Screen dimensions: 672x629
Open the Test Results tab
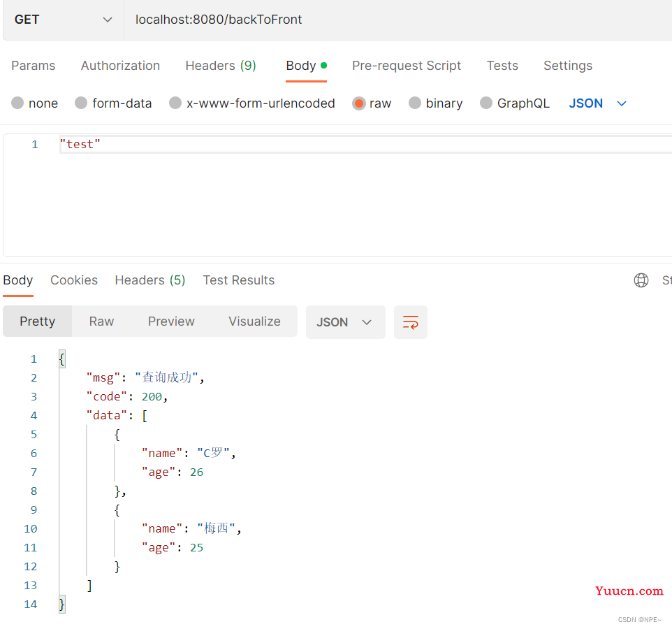(x=239, y=280)
